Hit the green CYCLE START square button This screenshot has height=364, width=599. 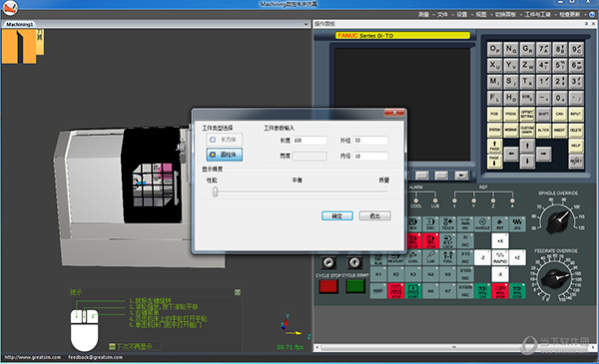(x=355, y=286)
